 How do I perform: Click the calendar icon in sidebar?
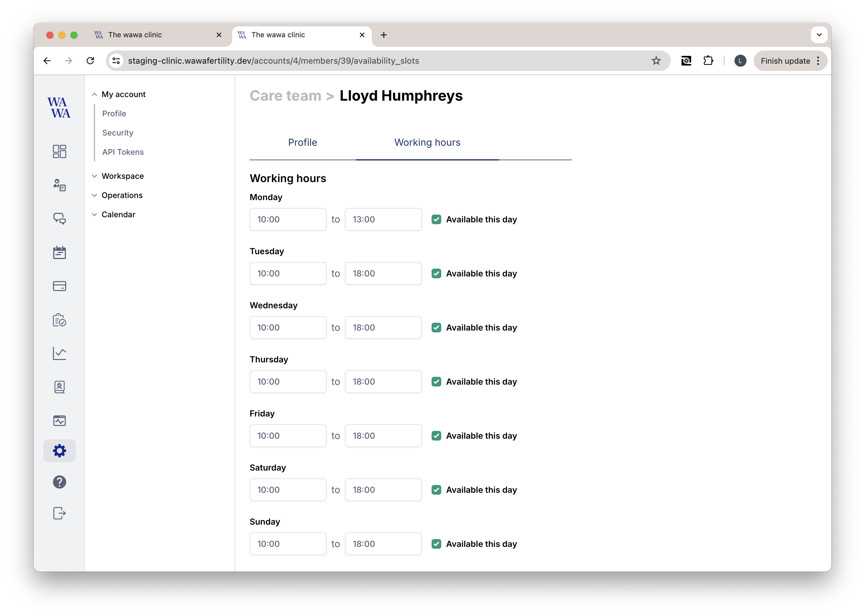click(59, 252)
